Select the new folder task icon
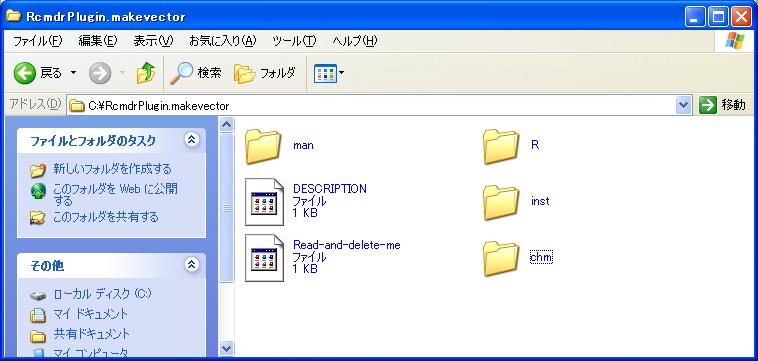This screenshot has height=361, width=758. coord(38,171)
